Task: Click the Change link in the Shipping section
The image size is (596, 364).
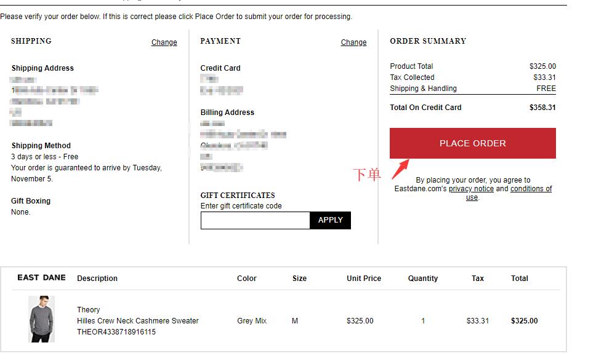Action: 164,42
